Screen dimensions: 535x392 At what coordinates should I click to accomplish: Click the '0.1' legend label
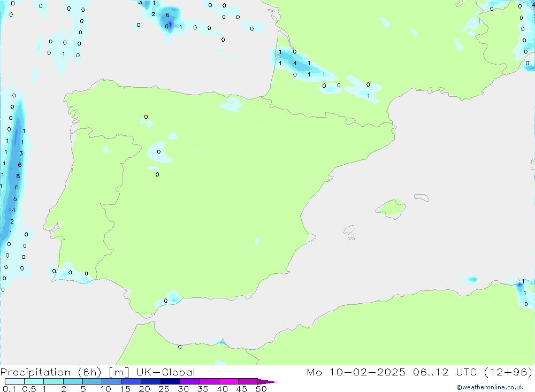9,389
